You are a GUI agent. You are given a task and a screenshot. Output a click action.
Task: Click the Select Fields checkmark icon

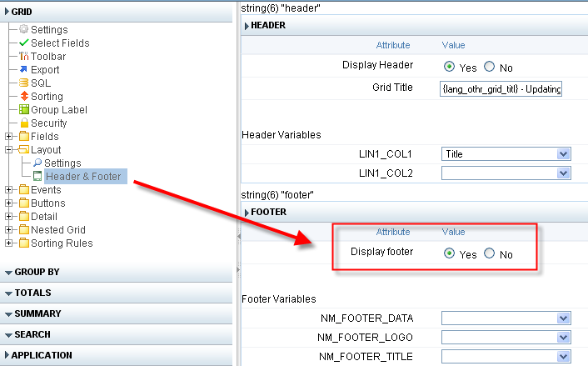[x=23, y=43]
